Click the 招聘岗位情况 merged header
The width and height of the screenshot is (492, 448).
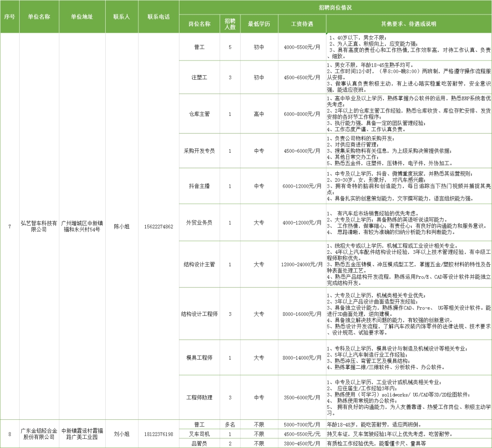pyautogui.click(x=335, y=6)
